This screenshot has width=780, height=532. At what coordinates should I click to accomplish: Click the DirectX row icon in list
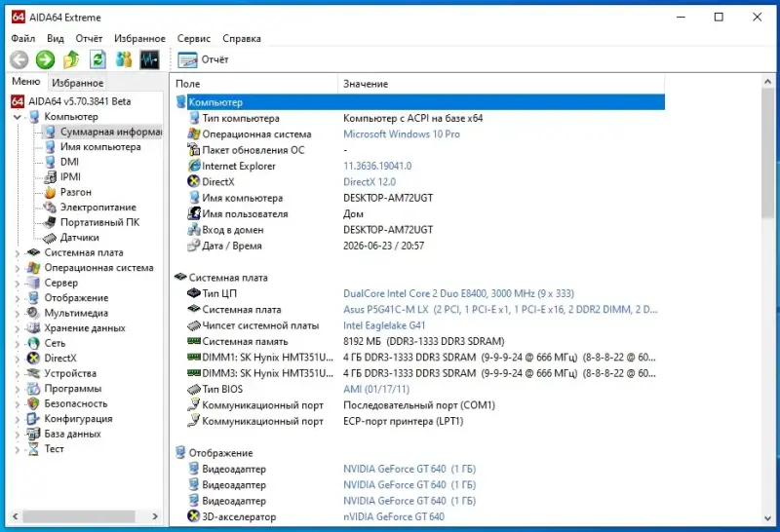click(193, 181)
